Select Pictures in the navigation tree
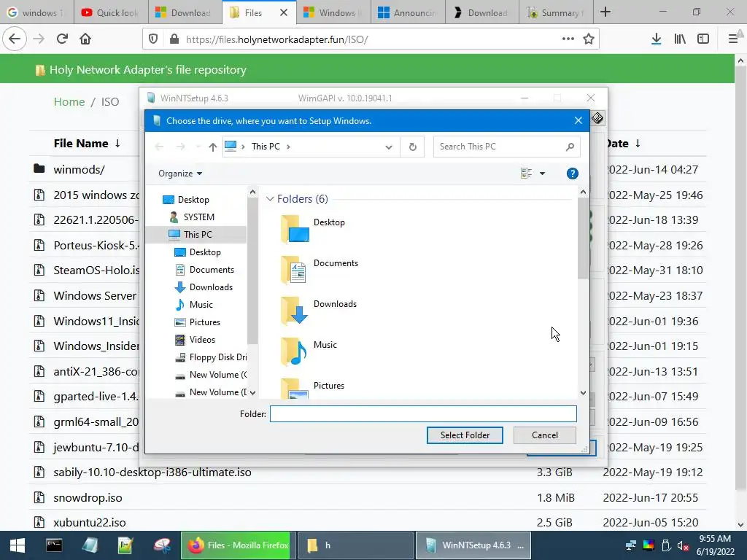Viewport: 747px width, 560px height. (x=205, y=322)
